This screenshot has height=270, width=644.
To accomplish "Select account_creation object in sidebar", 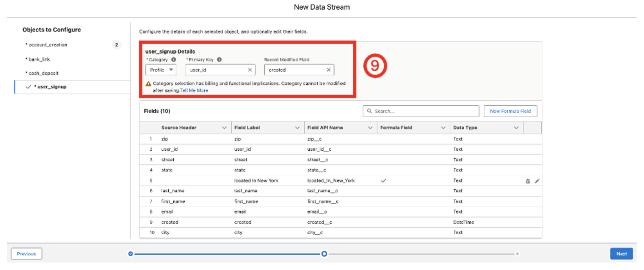I will (48, 45).
